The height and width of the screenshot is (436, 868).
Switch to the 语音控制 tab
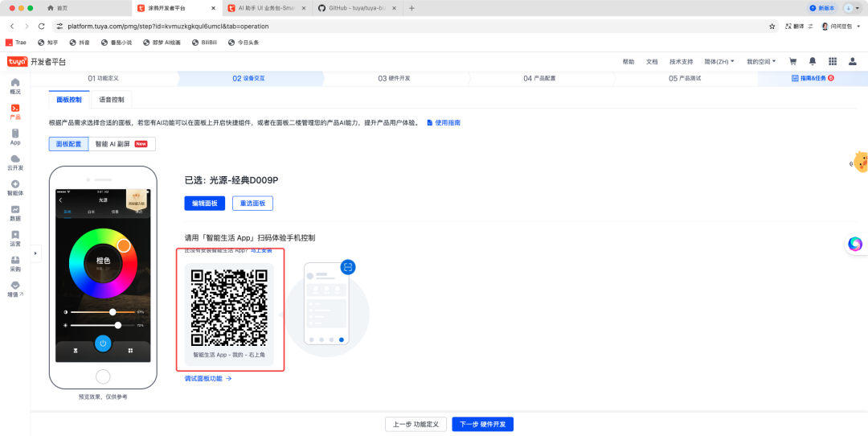pyautogui.click(x=112, y=100)
